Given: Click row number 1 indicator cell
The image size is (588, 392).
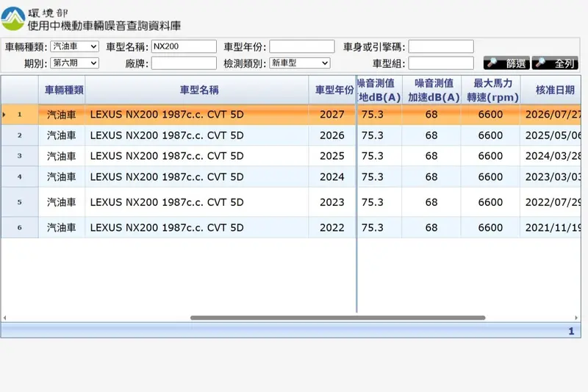Looking at the screenshot, I should 20,115.
